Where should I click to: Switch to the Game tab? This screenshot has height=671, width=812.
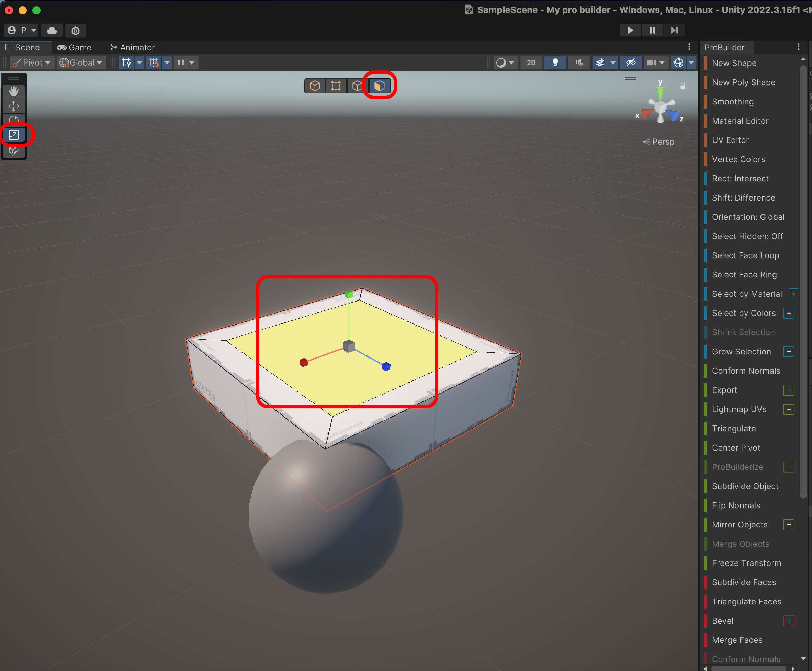[x=74, y=47]
